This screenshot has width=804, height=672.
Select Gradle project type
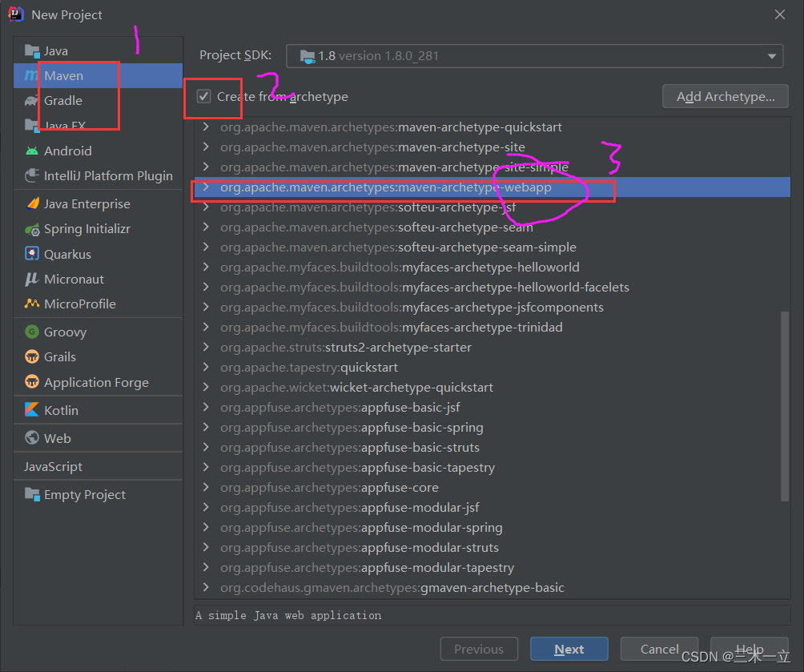pyautogui.click(x=98, y=101)
